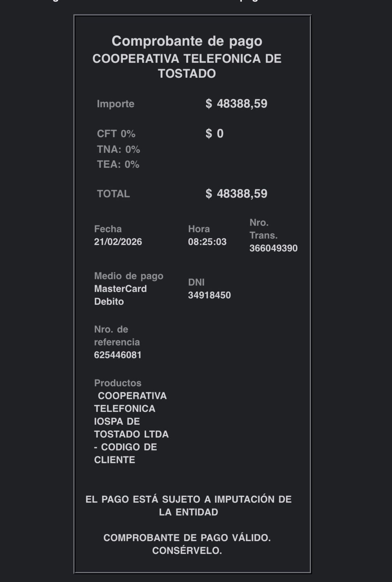The image size is (392, 582).
Task: Click the "Comprobante de pago" heading
Action: click(187, 41)
